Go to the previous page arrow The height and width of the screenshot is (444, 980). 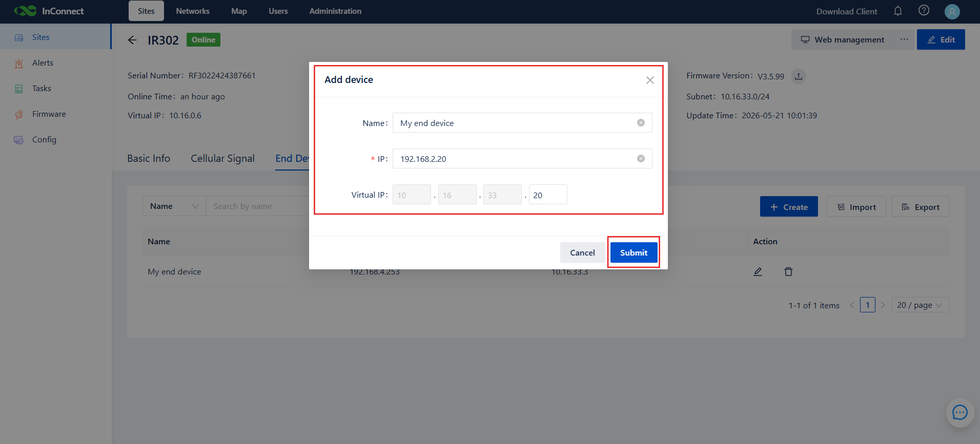852,305
